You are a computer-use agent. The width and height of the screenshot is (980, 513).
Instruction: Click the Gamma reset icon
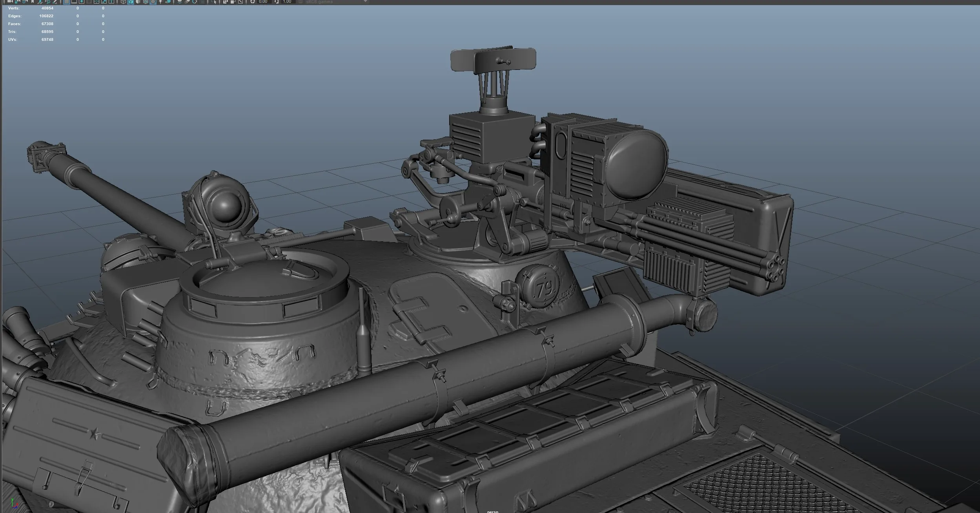pos(277,2)
